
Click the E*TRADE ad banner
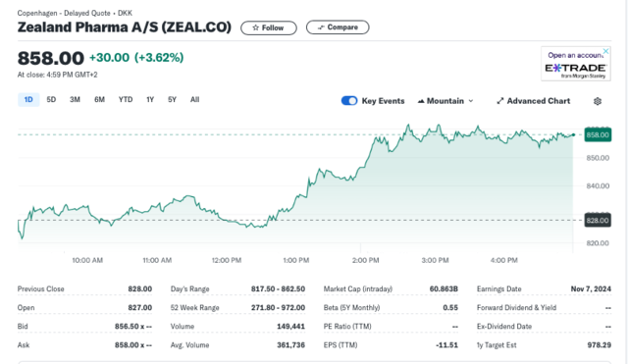coord(576,64)
